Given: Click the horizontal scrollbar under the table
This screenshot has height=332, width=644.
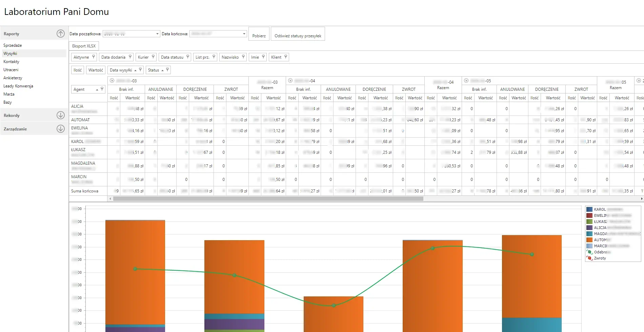Looking at the screenshot, I should [x=268, y=199].
